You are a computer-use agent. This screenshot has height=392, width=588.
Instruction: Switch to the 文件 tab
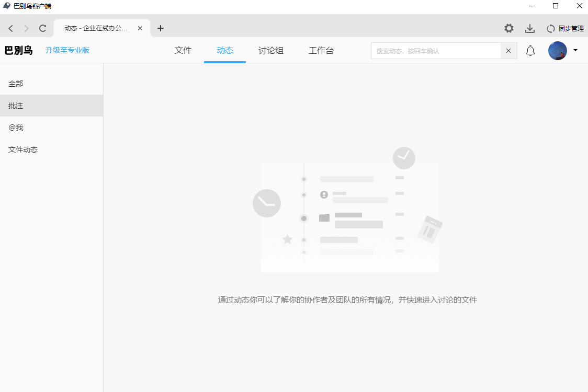[183, 51]
